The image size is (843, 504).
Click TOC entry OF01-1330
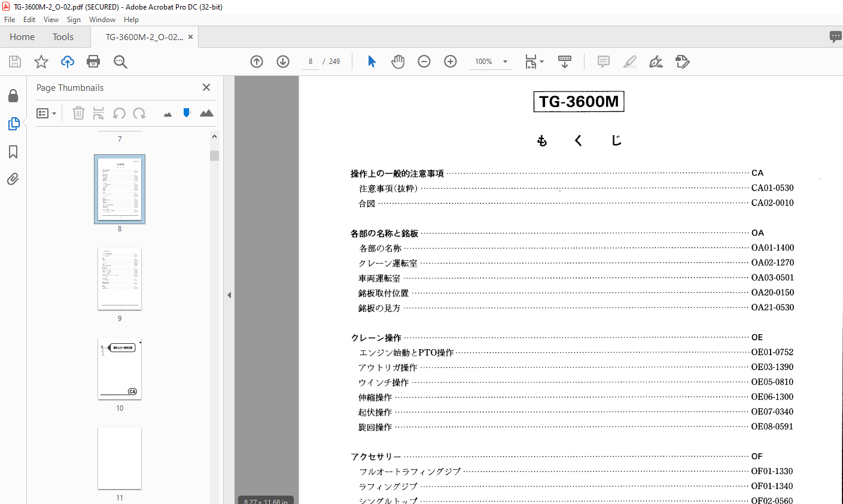coord(772,471)
